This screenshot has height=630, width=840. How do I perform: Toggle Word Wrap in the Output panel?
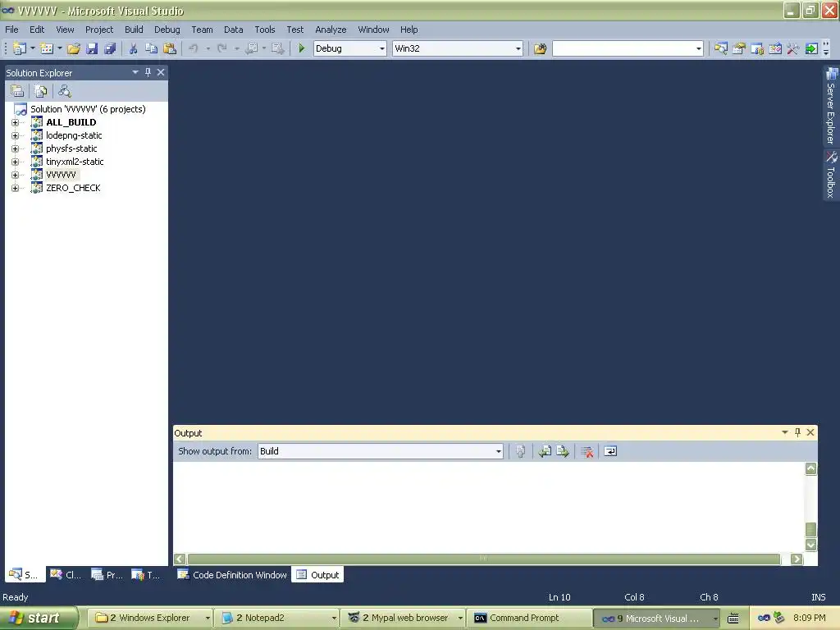point(610,451)
